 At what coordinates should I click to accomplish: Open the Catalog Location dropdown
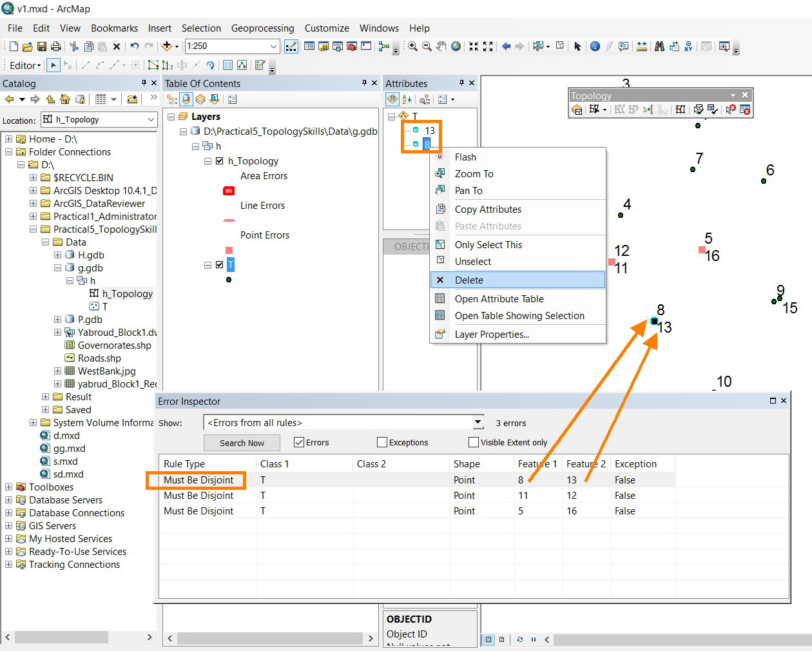tap(151, 120)
